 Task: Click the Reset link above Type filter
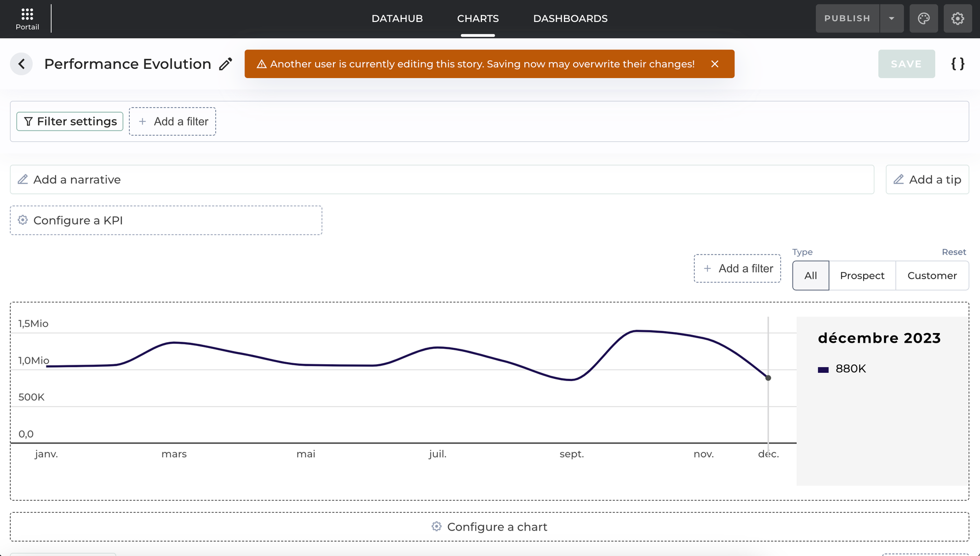point(953,252)
